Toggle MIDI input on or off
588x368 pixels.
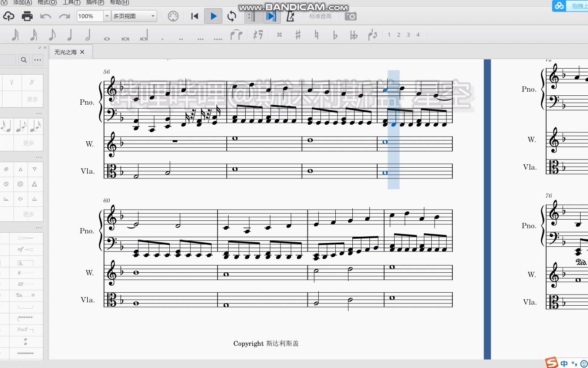click(x=173, y=16)
